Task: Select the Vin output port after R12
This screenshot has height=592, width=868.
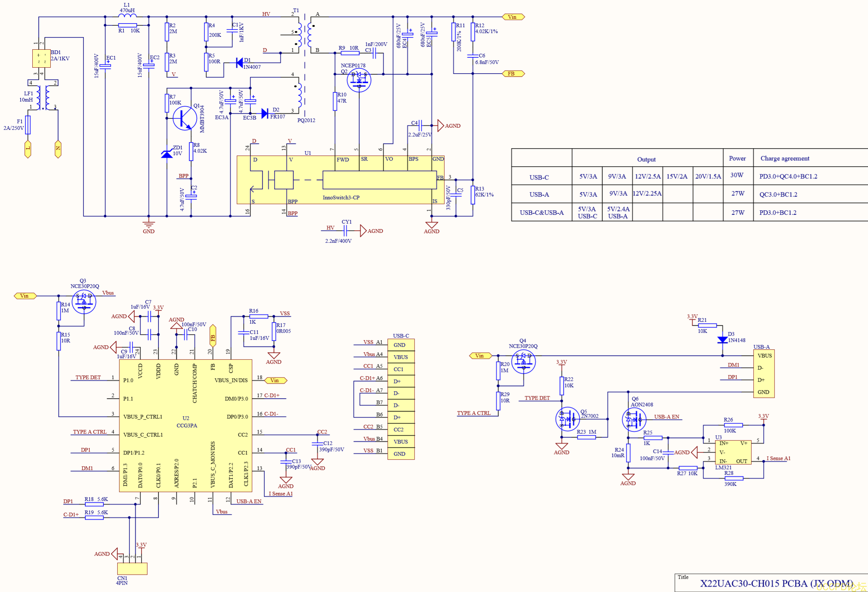Action: [x=513, y=17]
